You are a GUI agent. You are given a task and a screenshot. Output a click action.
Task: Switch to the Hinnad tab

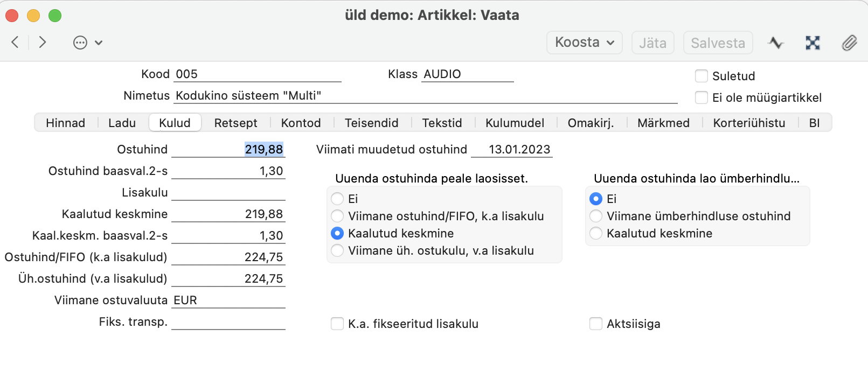coord(65,123)
